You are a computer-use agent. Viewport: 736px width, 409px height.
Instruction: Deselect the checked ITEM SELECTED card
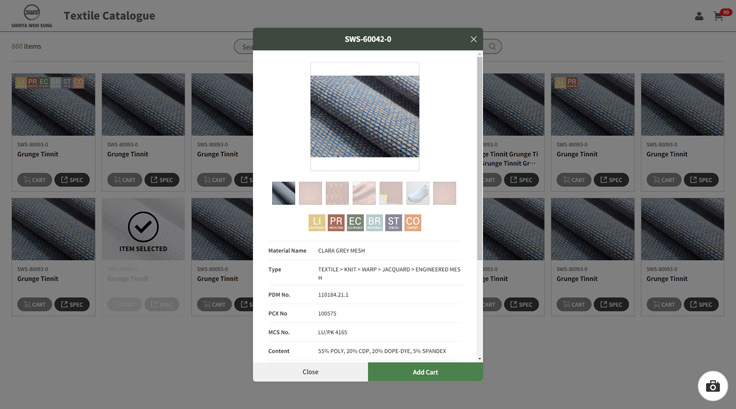coord(143,229)
